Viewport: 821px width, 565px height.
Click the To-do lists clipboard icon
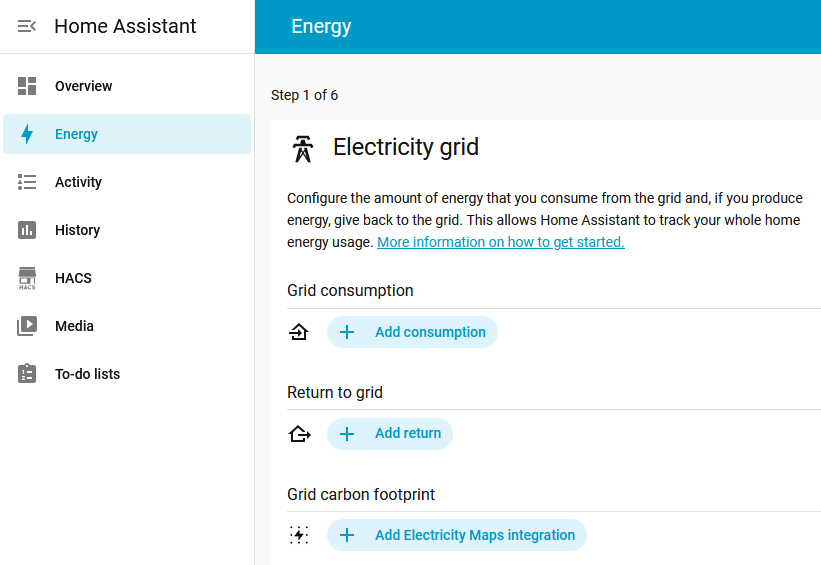click(x=27, y=374)
